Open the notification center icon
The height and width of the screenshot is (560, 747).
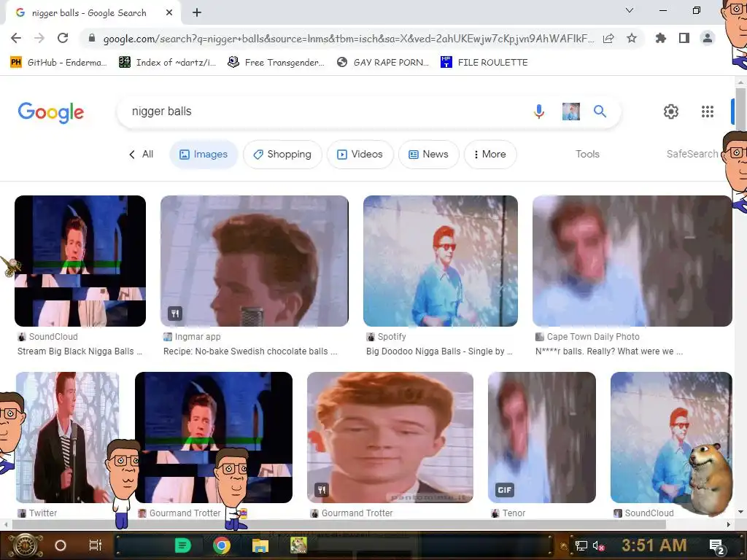717,546
